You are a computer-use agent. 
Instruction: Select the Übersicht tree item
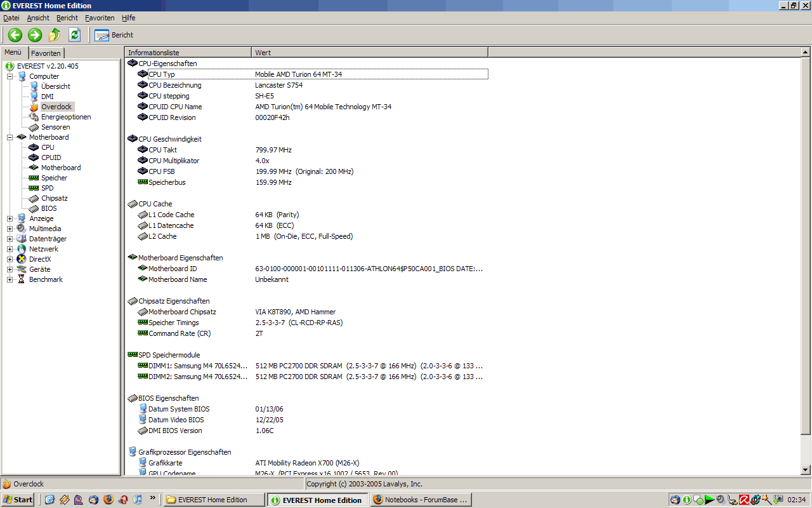click(x=56, y=86)
